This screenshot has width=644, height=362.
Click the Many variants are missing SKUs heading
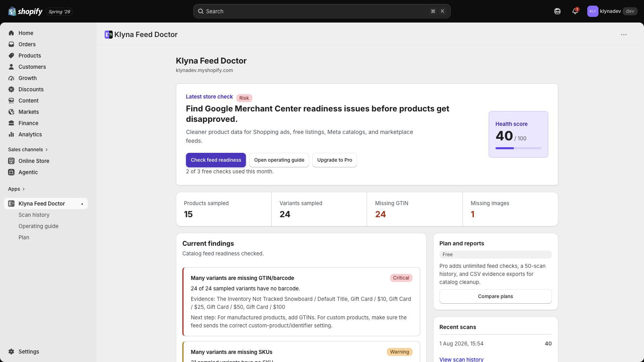(x=231, y=352)
